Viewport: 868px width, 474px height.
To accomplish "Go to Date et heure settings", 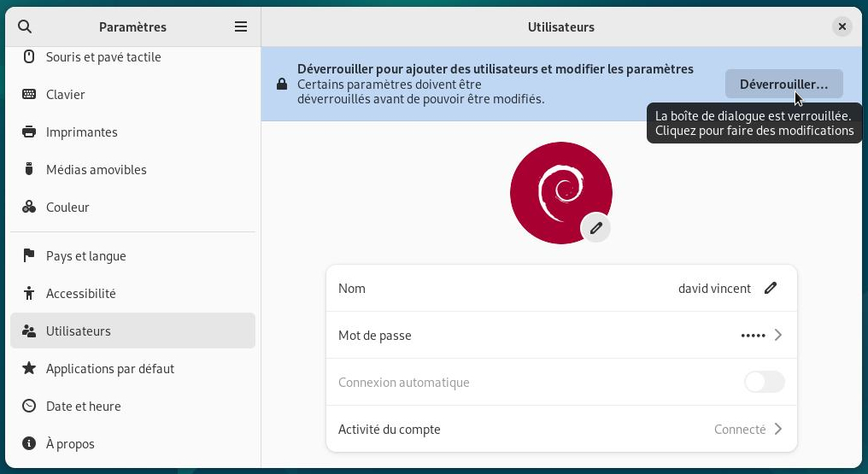I will click(133, 406).
